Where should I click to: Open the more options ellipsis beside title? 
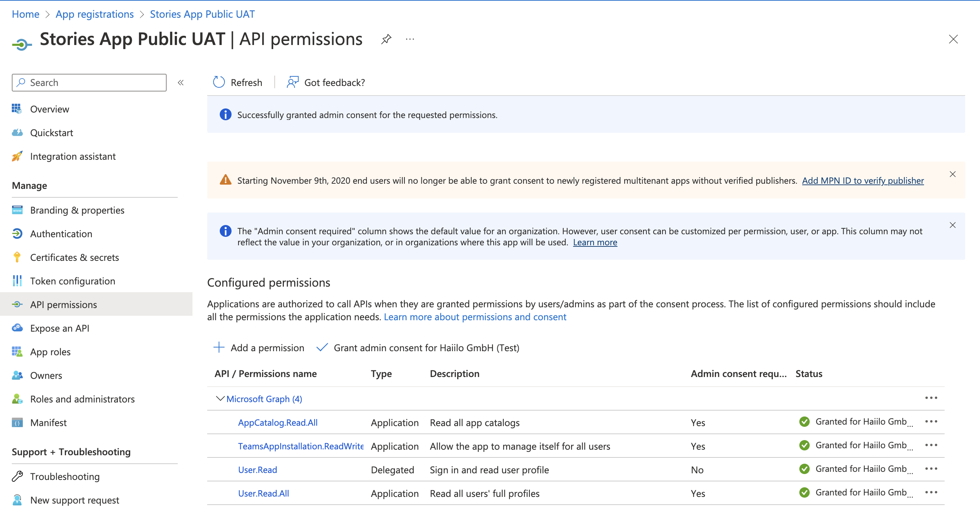pyautogui.click(x=410, y=39)
